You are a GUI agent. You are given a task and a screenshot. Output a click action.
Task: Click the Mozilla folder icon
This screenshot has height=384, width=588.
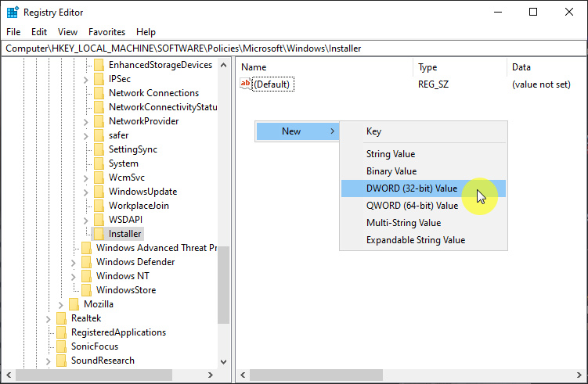pyautogui.click(x=74, y=304)
